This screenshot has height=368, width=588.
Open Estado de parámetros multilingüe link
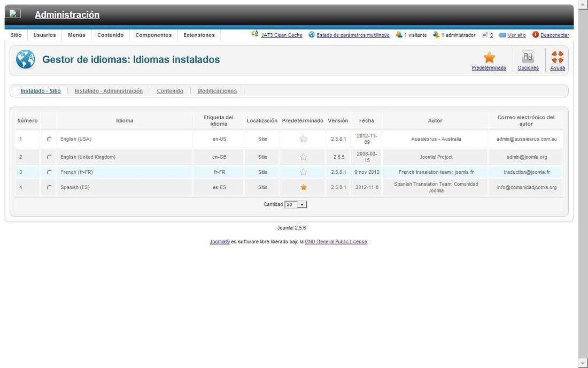[353, 35]
